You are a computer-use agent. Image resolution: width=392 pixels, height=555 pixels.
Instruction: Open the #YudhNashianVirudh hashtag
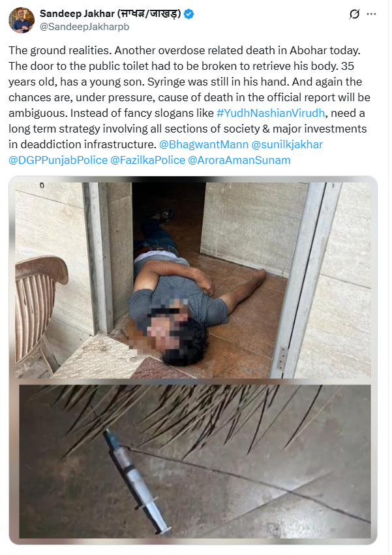(271, 113)
